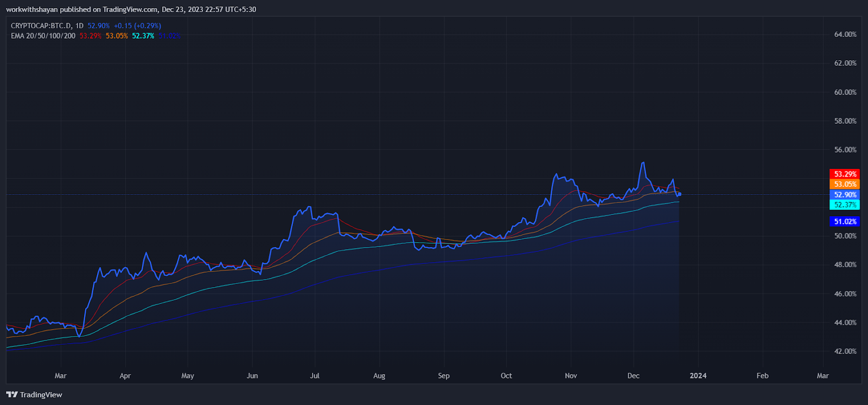Image resolution: width=868 pixels, height=405 pixels.
Task: Click the 50.00% price axis label
Action: pyautogui.click(x=845, y=236)
